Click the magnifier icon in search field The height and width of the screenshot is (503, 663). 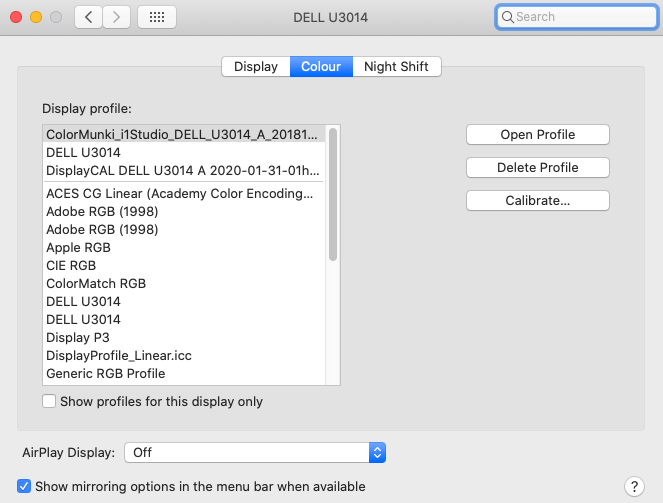pyautogui.click(x=507, y=17)
